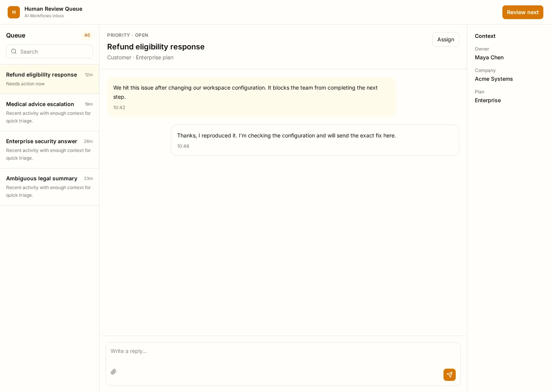This screenshot has width=551, height=392.
Task: Send the reply with paper plane button
Action: 450,375
